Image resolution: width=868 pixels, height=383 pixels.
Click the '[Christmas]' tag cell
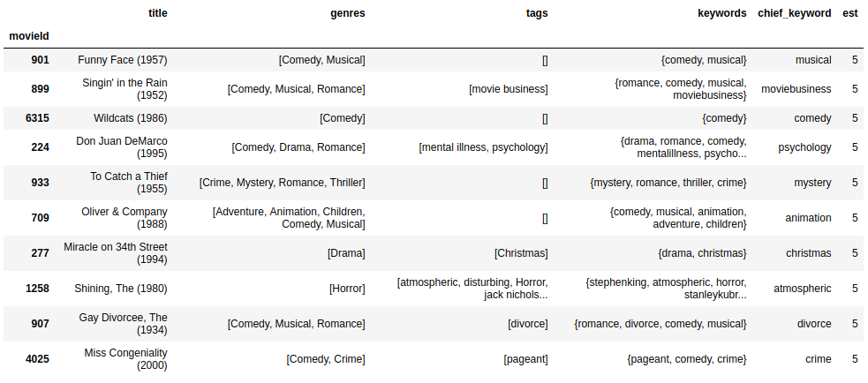(521, 253)
